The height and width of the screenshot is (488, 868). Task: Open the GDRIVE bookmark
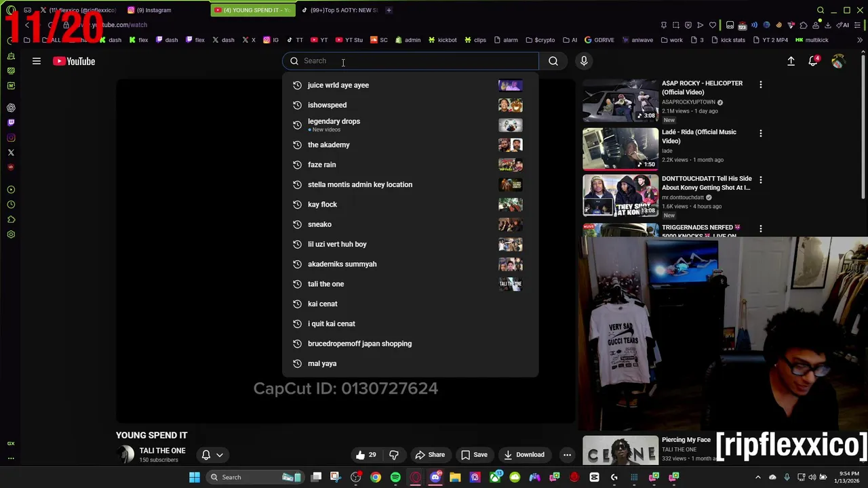pyautogui.click(x=599, y=40)
